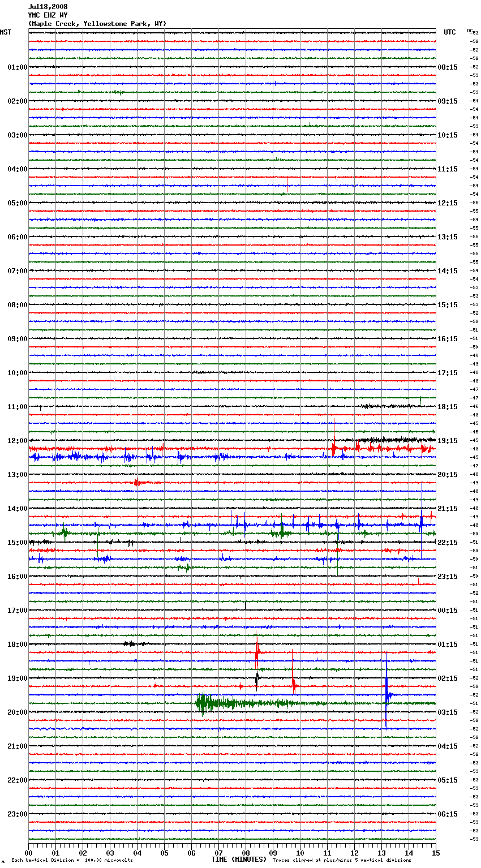Select the 13:00 MST time label
Image resolution: width=481 pixels, height=868 pixels.
(18, 475)
